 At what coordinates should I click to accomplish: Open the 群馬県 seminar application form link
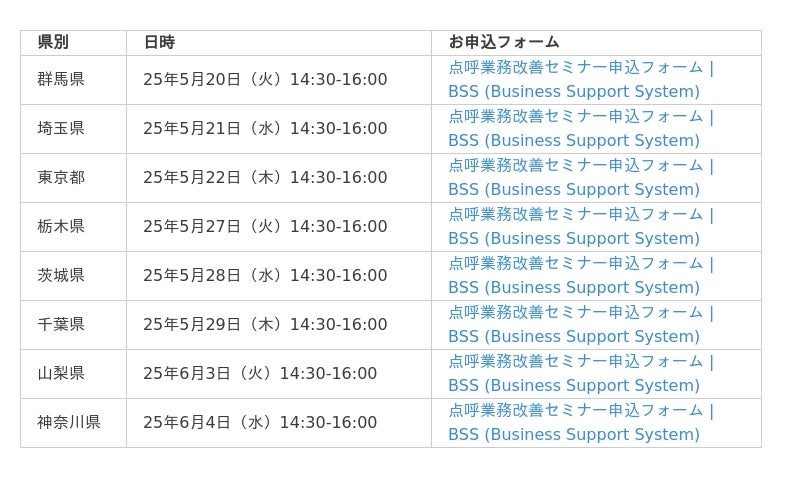tap(581, 80)
